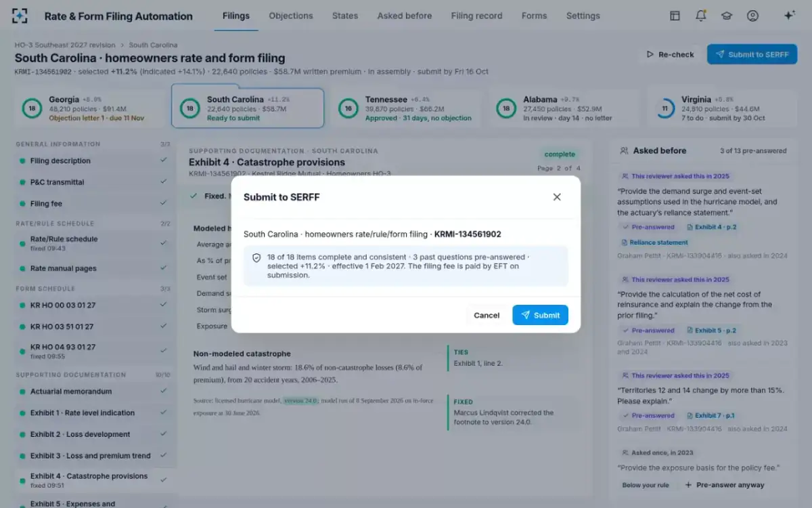Select the Virginia state card

pos(722,108)
